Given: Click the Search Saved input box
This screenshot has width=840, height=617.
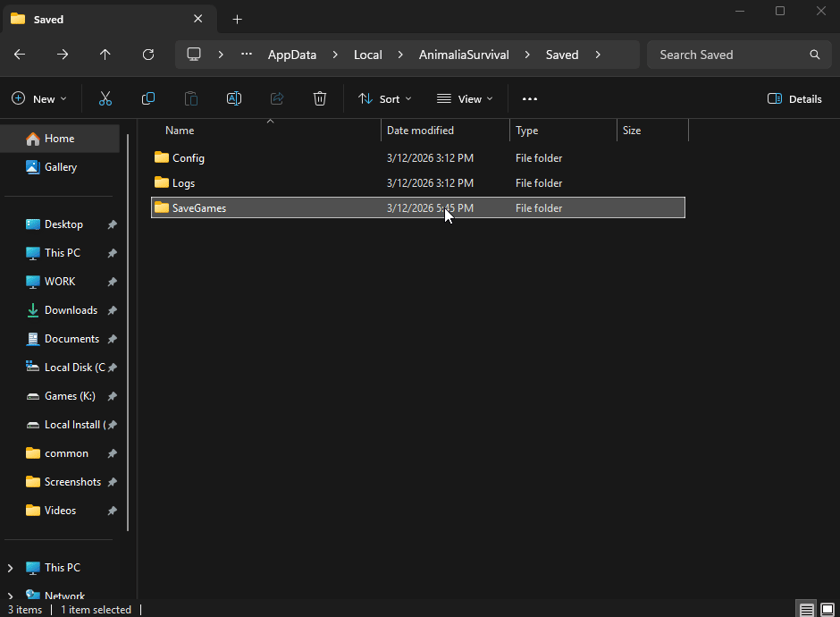Looking at the screenshot, I should (728, 55).
